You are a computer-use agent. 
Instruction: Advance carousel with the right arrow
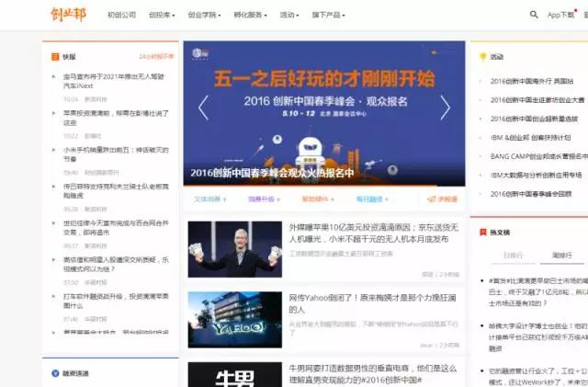(445, 108)
